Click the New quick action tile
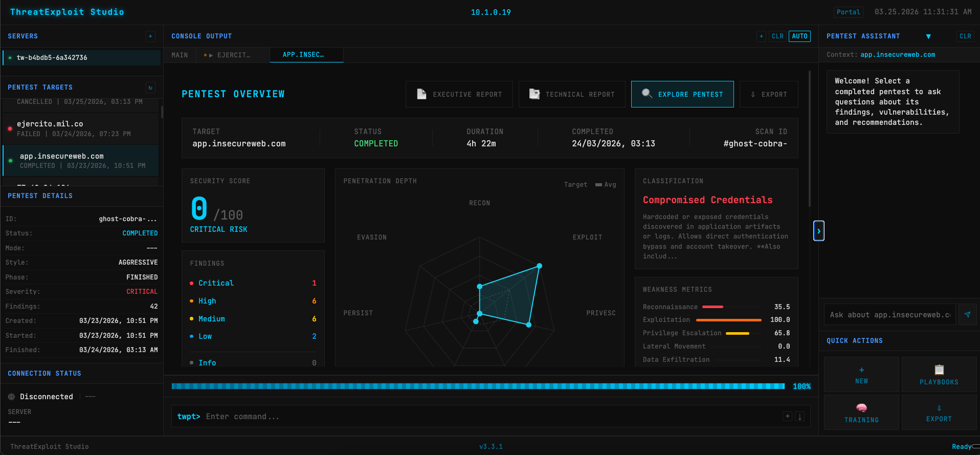Image resolution: width=980 pixels, height=455 pixels. point(861,375)
